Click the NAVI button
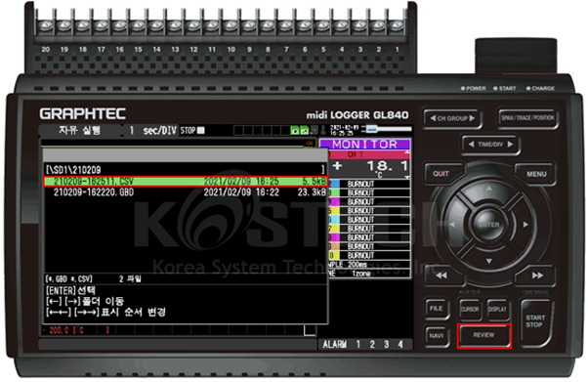Screen dimensions: 588x382 [437, 335]
